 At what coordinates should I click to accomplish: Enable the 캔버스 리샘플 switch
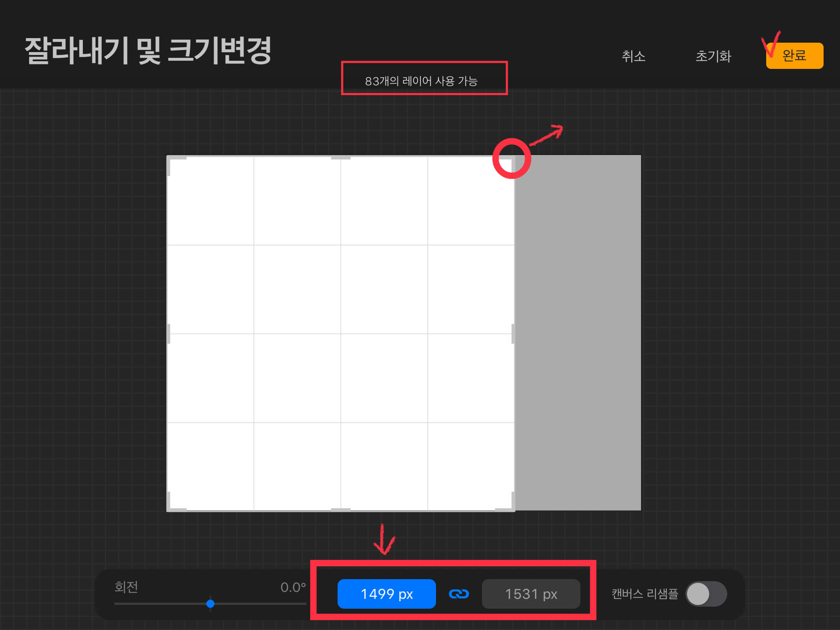[706, 593]
